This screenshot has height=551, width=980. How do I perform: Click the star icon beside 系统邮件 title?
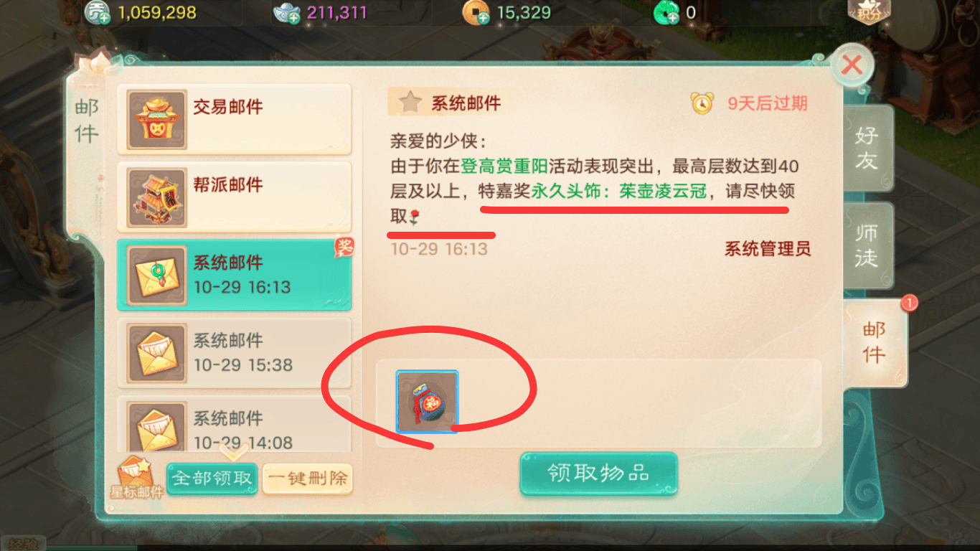coord(410,103)
